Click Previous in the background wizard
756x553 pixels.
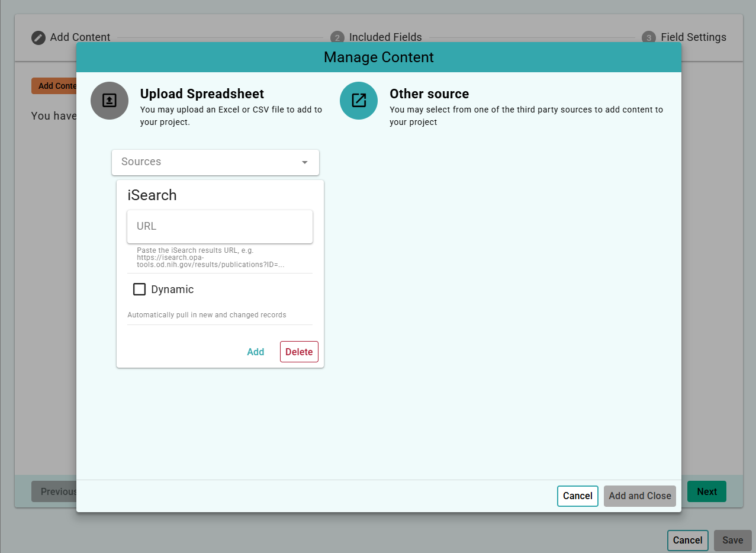click(x=54, y=491)
